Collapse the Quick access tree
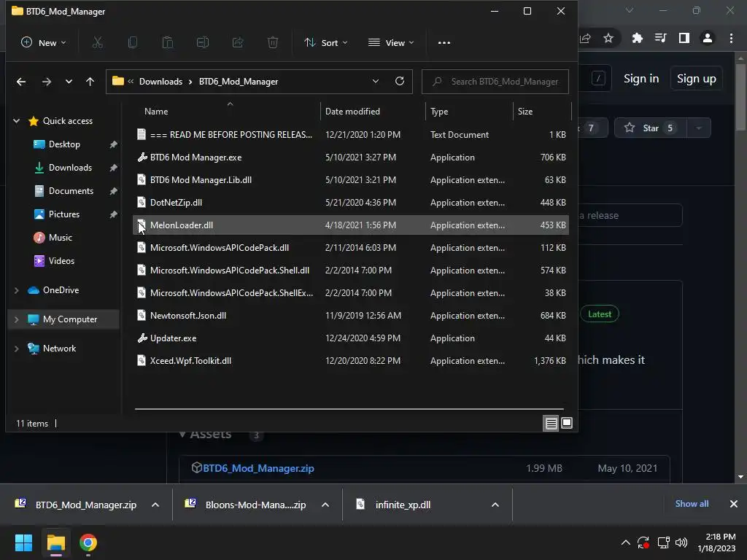 pos(17,121)
